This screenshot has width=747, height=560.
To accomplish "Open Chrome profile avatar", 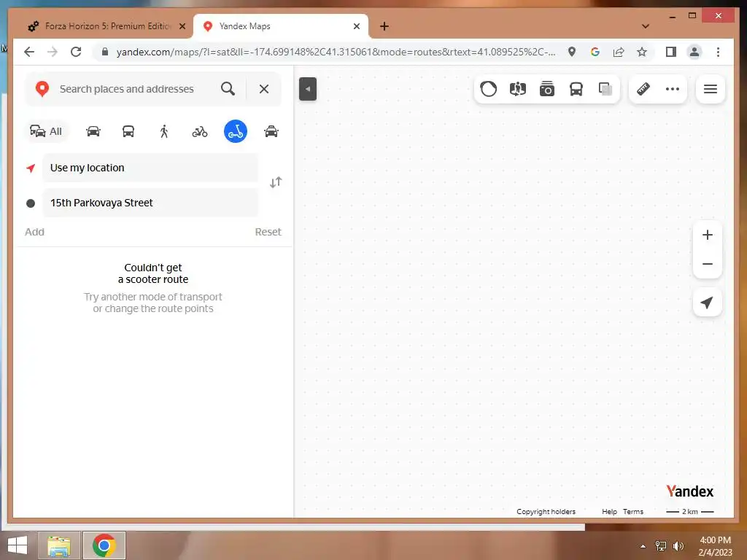I will point(694,52).
